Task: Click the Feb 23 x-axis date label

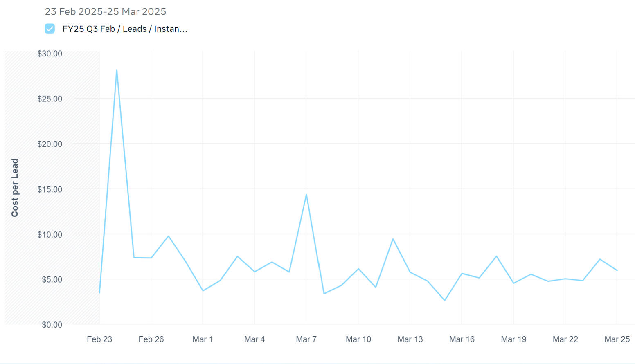Action: [x=99, y=339]
